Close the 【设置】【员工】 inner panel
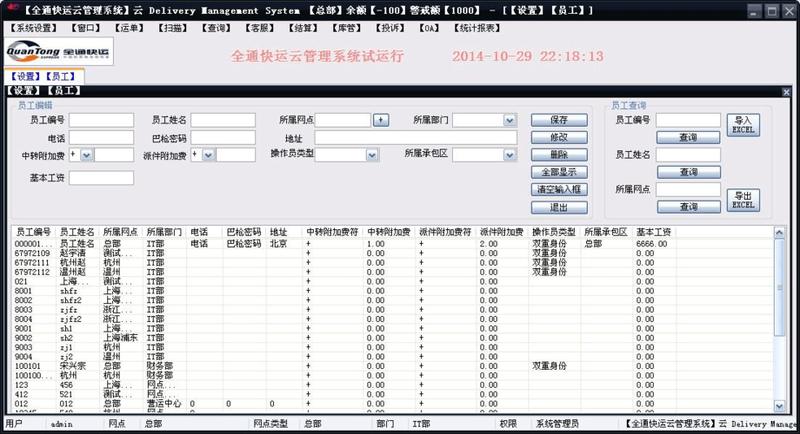This screenshot has height=434, width=800. tap(786, 92)
